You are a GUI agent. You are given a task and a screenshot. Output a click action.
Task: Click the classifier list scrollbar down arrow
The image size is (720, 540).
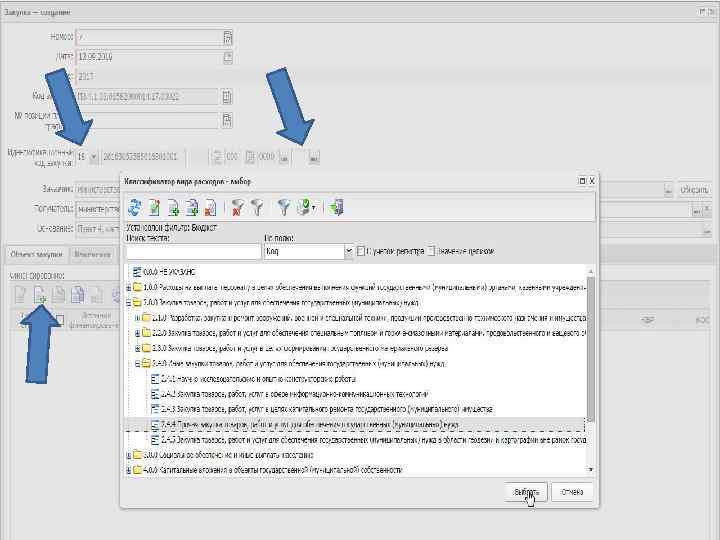tap(591, 469)
